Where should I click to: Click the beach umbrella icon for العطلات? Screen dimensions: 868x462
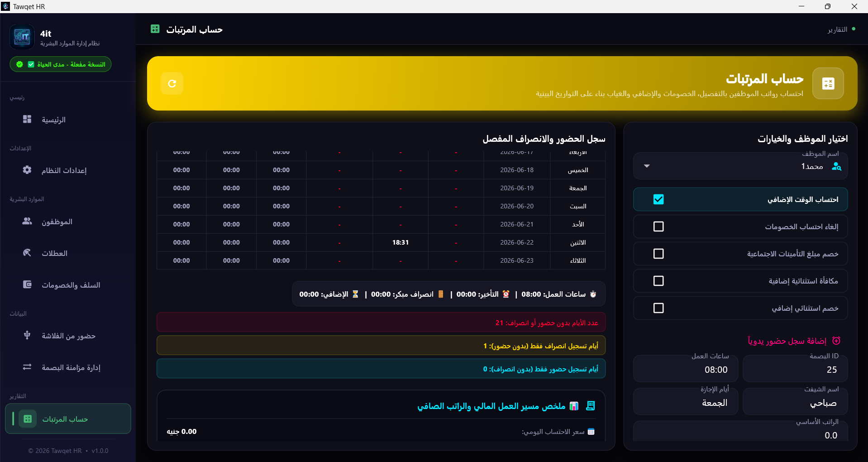tap(27, 253)
